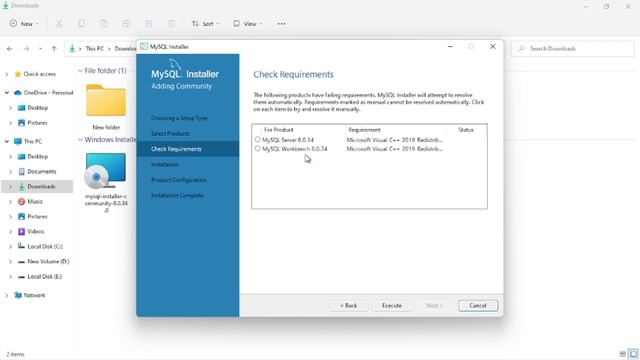This screenshot has height=360, width=640.
Task: Click the Up one level arrow
Action: pyautogui.click(x=54, y=49)
